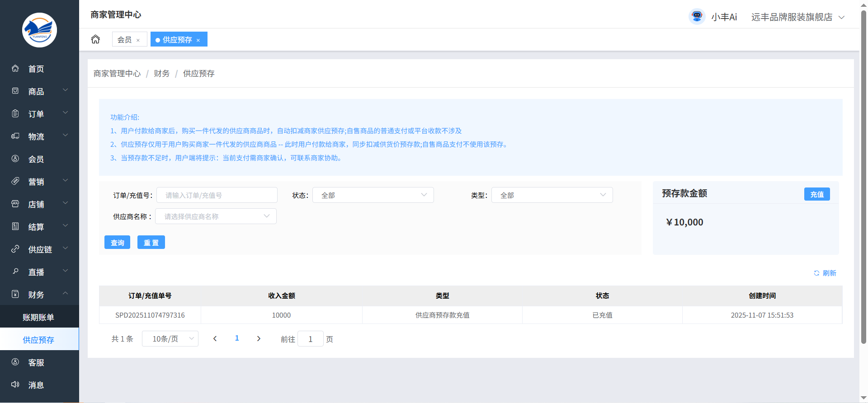868x403 pixels.
Task: Go to previous page arrow in pagination
Action: pos(215,339)
